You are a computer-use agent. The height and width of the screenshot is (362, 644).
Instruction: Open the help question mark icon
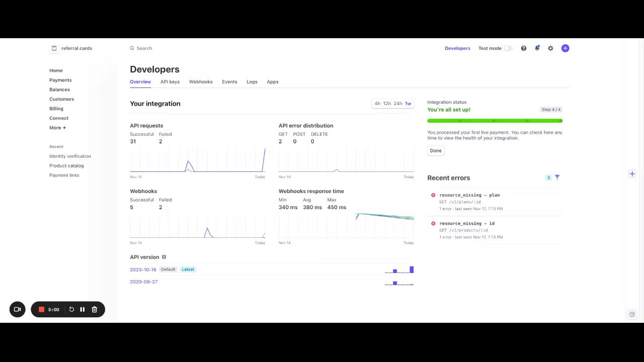click(x=524, y=48)
